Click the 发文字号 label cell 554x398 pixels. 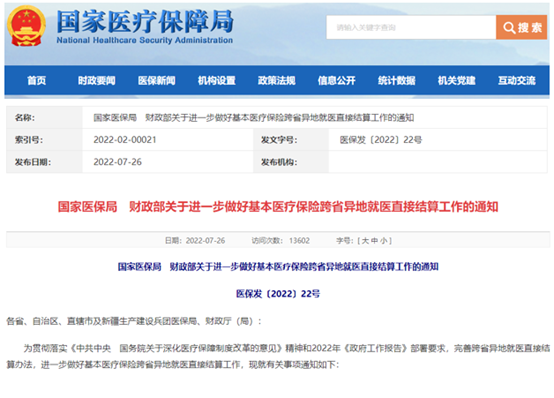point(291,140)
